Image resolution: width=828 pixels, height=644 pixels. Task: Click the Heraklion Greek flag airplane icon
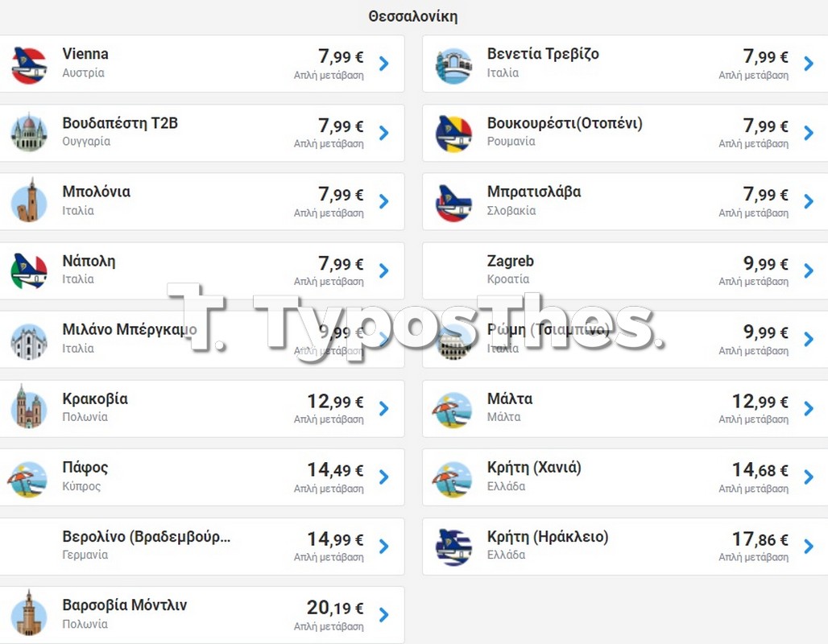[453, 547]
